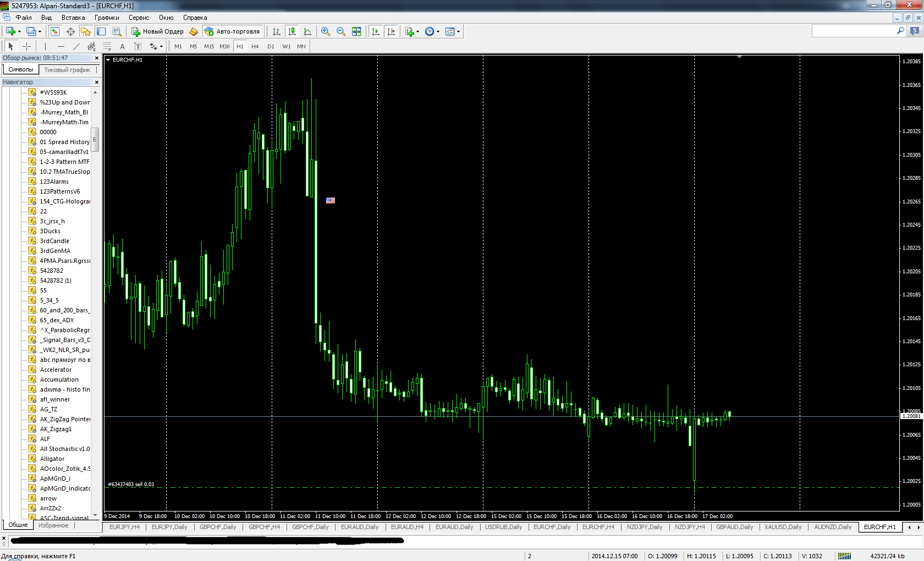
Task: Draw a vertical line tool
Action: tap(45, 46)
